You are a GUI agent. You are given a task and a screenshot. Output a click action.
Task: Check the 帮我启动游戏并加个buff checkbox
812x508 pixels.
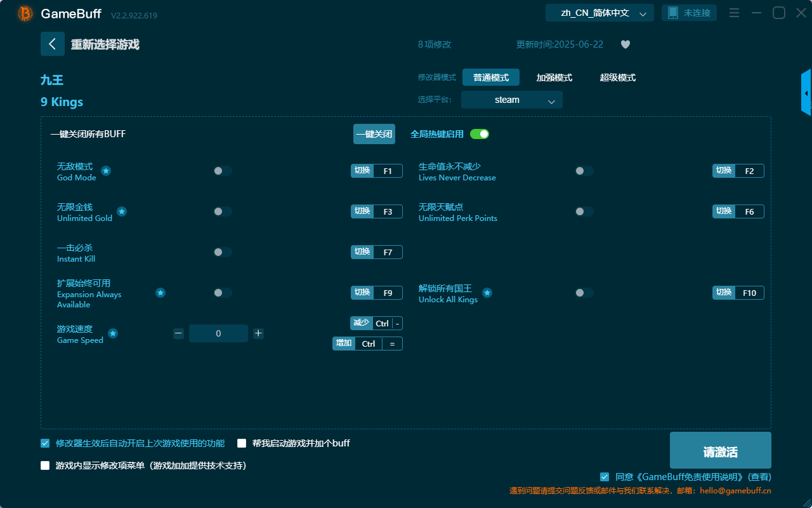[x=242, y=443]
